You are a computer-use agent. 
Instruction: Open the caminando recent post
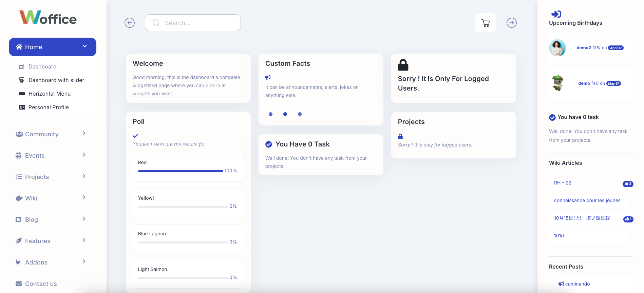[x=577, y=284]
